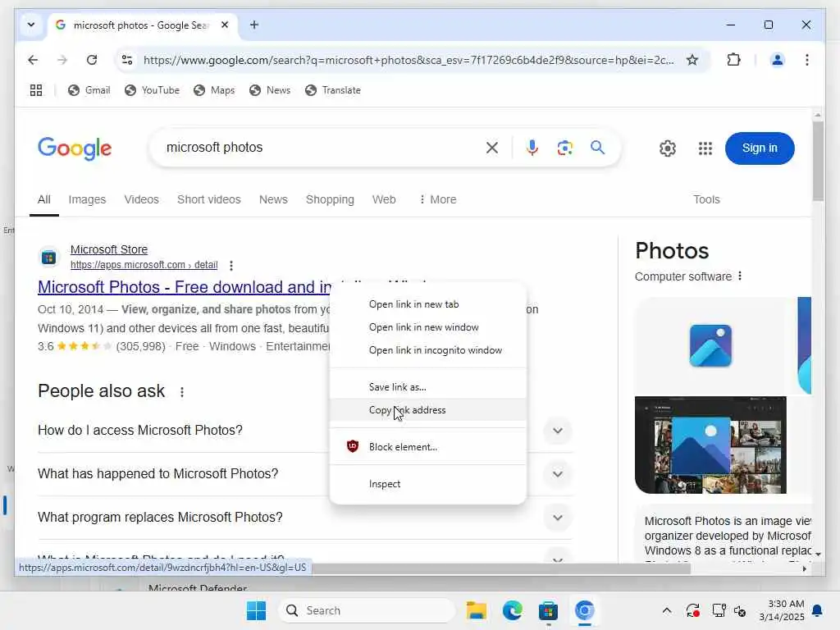Bookmark this page with the star icon
This screenshot has width=840, height=630.
692,60
